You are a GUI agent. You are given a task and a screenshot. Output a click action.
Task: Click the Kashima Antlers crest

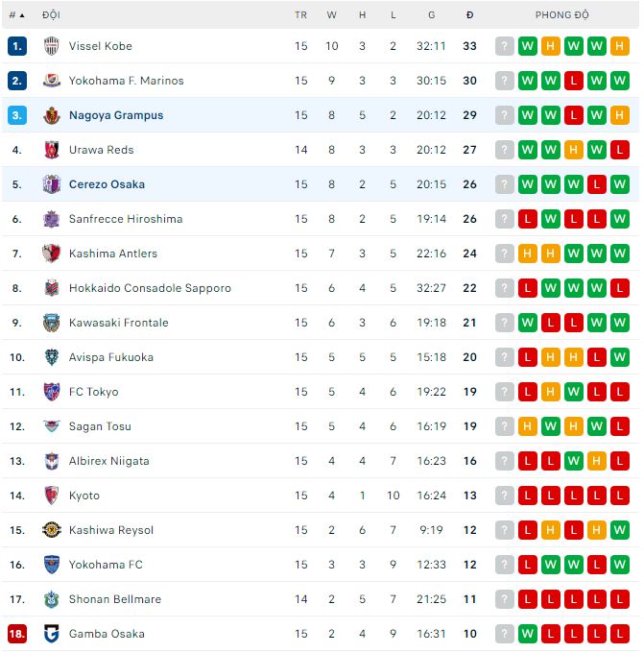click(52, 254)
